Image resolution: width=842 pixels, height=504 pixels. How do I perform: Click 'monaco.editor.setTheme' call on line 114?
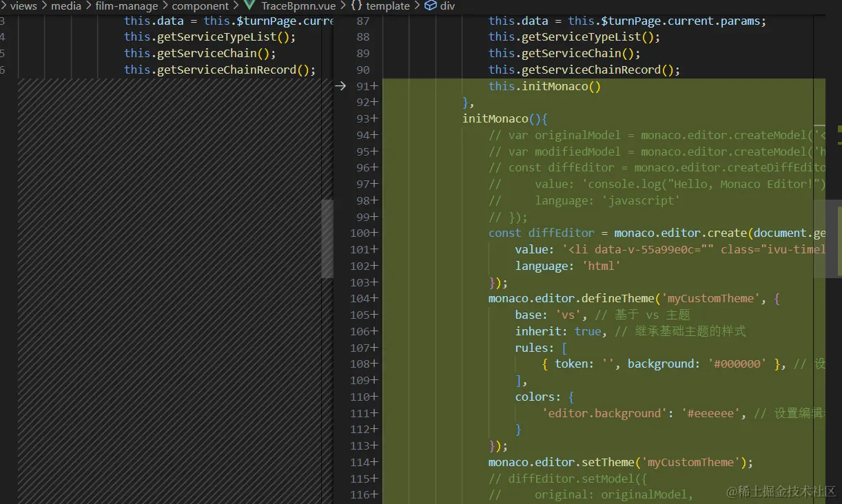point(561,462)
